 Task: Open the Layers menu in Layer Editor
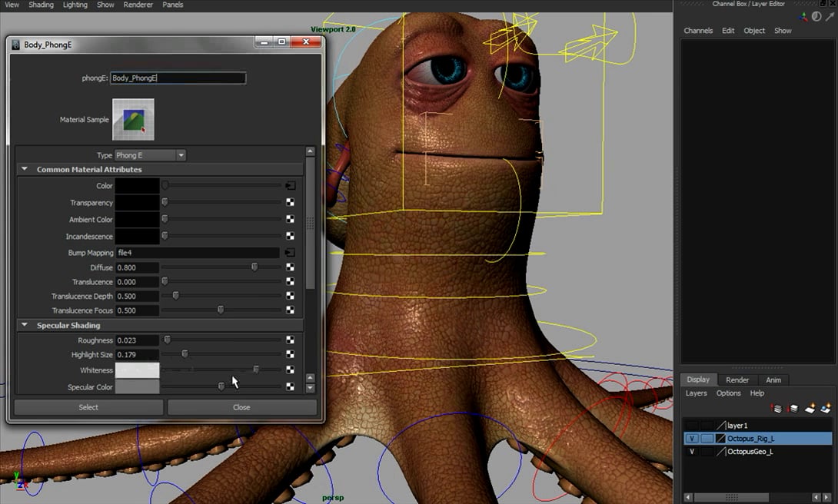pyautogui.click(x=697, y=393)
